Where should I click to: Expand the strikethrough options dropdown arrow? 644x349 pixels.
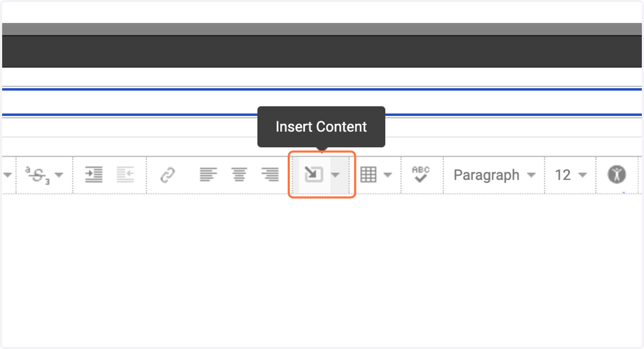click(60, 175)
